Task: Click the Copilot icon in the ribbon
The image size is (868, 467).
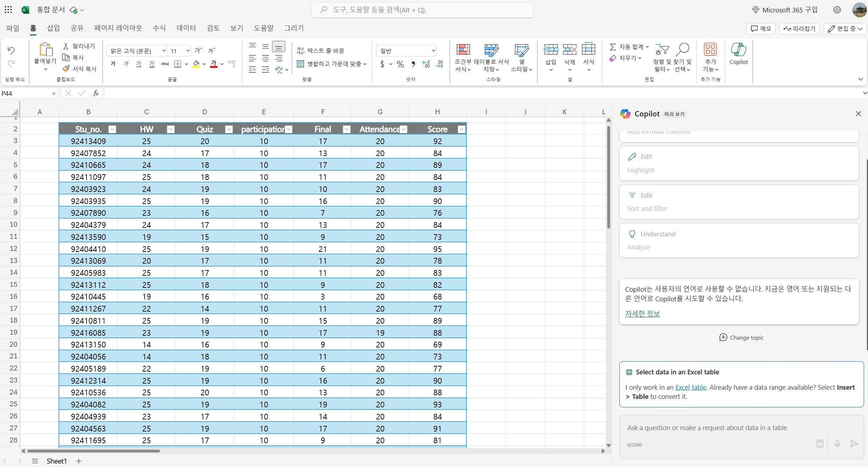Action: [x=738, y=50]
